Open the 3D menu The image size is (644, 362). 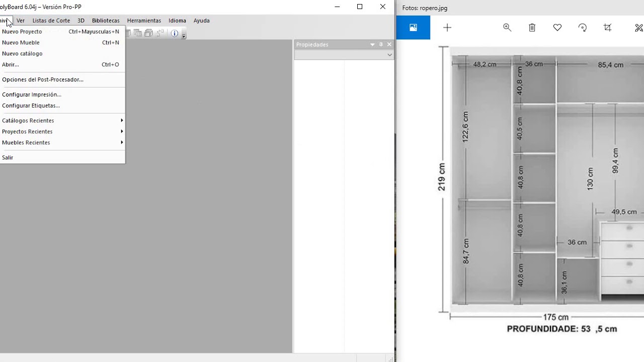81,21
